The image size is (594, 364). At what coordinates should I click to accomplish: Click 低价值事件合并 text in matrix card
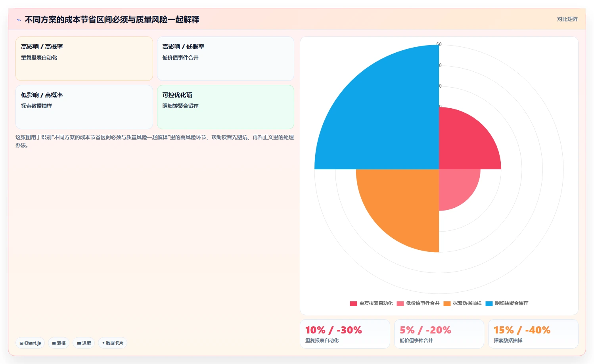[x=180, y=57]
